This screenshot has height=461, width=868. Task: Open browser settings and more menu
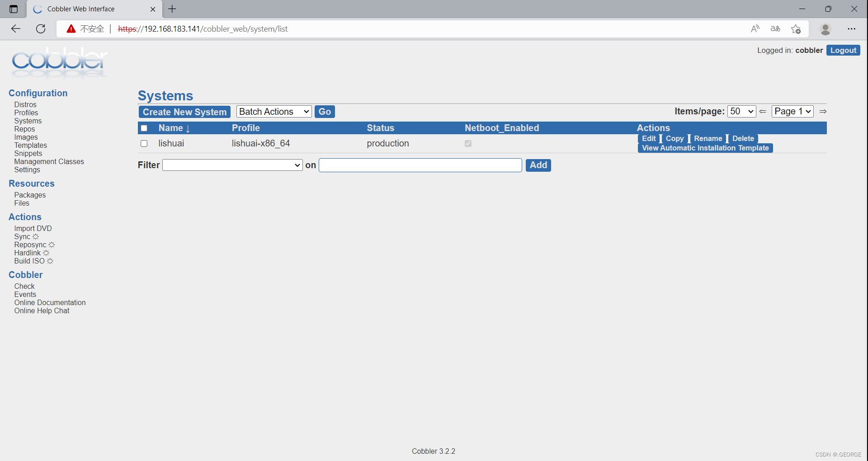coord(852,29)
